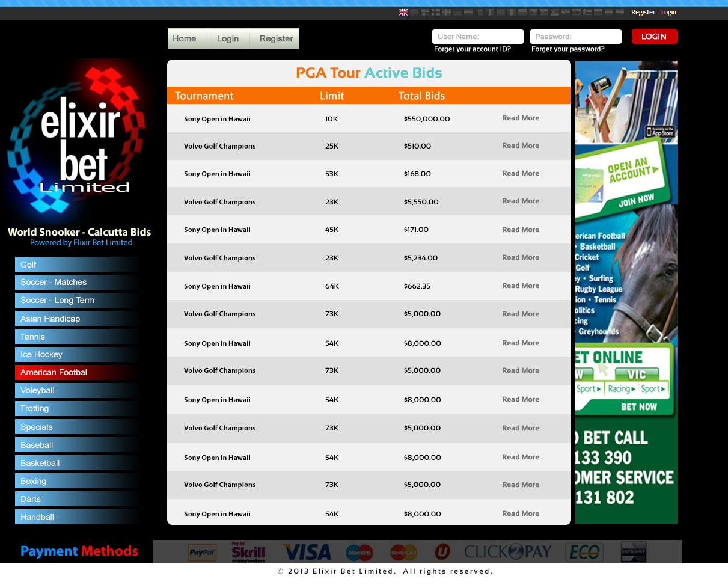Click the PayPal payment logo
The width and height of the screenshot is (728, 585).
tap(202, 552)
